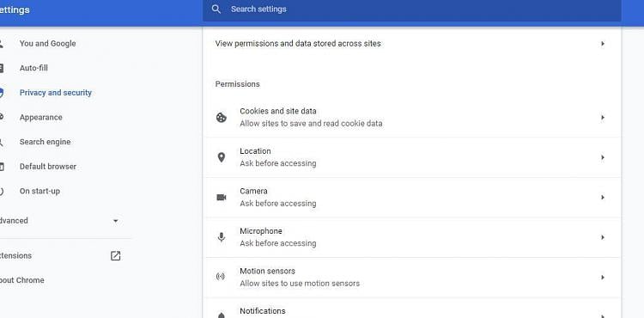Select Appearance in the sidebar
This screenshot has width=644, height=318.
(x=41, y=118)
